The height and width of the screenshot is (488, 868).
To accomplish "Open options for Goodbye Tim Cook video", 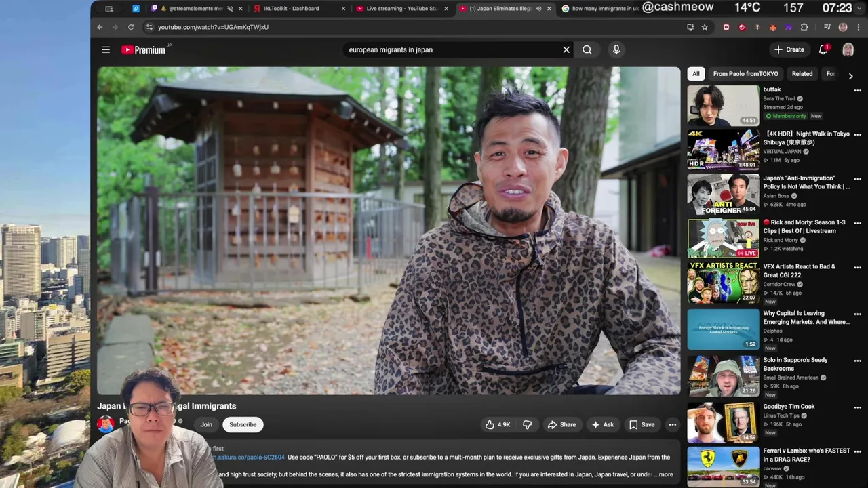I will (857, 407).
